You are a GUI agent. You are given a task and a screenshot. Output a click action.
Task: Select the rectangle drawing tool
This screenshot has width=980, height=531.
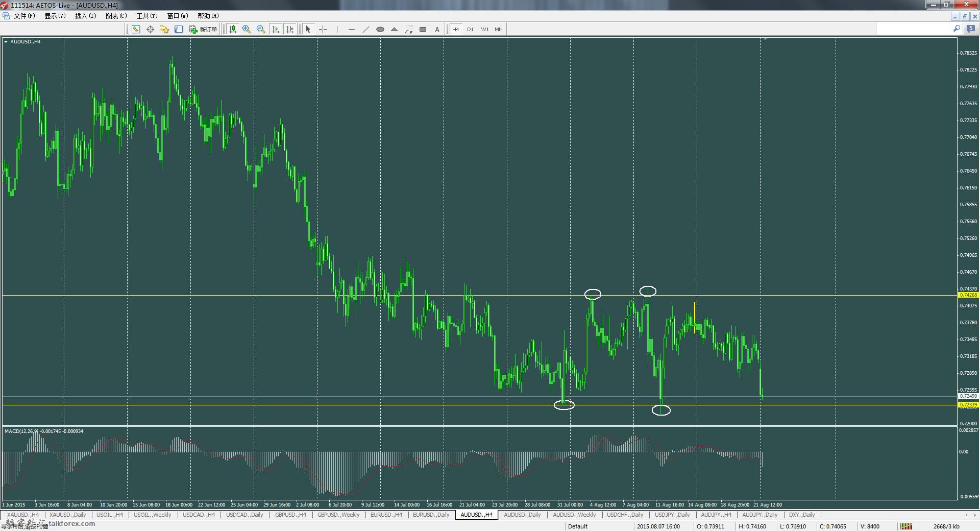[x=423, y=29]
